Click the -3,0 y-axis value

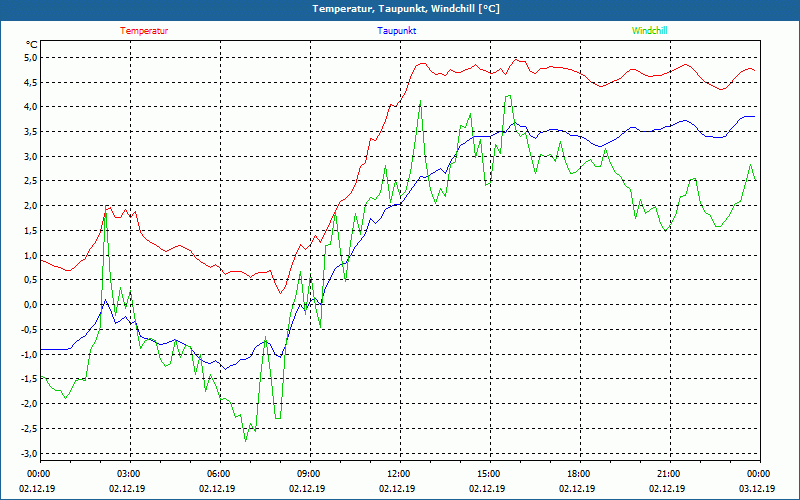pyautogui.click(x=30, y=453)
